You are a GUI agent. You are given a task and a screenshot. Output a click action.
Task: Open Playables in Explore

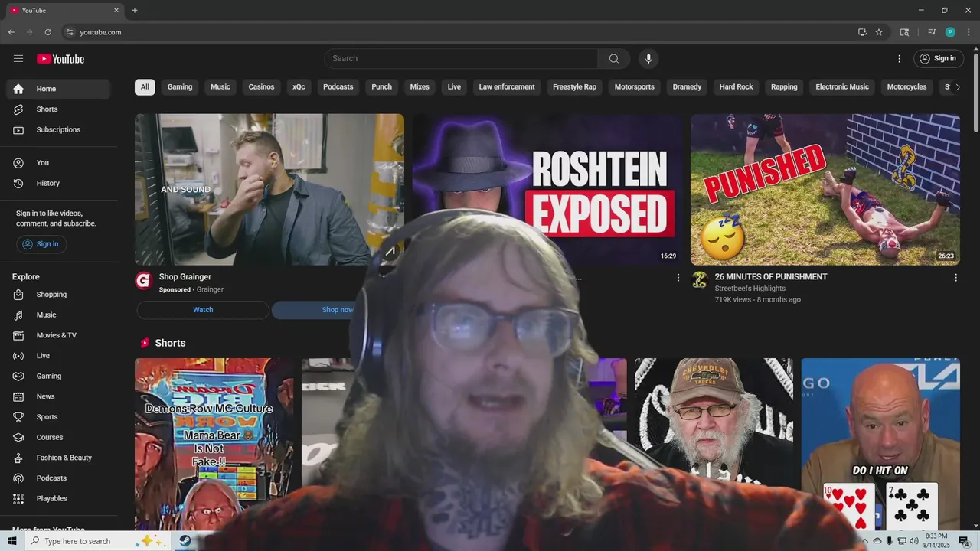tap(58, 499)
